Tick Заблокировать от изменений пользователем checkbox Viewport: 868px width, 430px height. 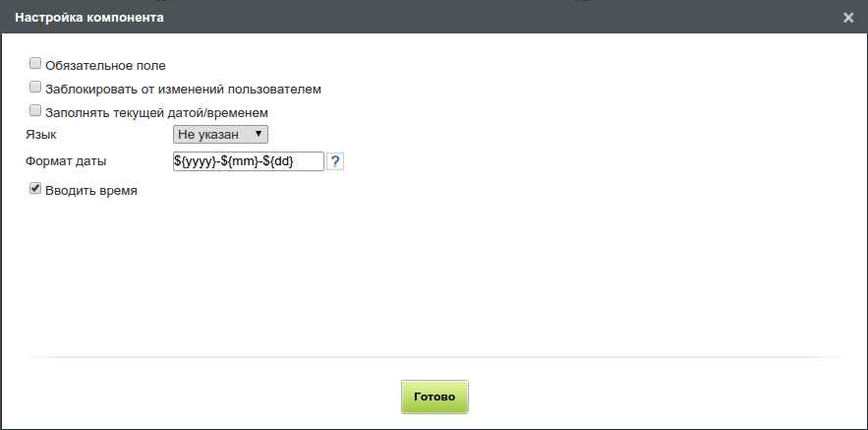pyautogui.click(x=35, y=87)
